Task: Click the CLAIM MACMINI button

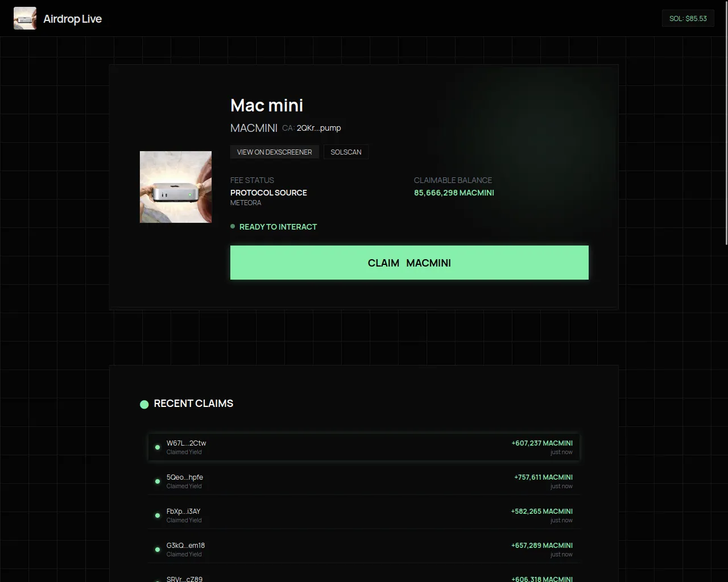Action: coord(409,263)
